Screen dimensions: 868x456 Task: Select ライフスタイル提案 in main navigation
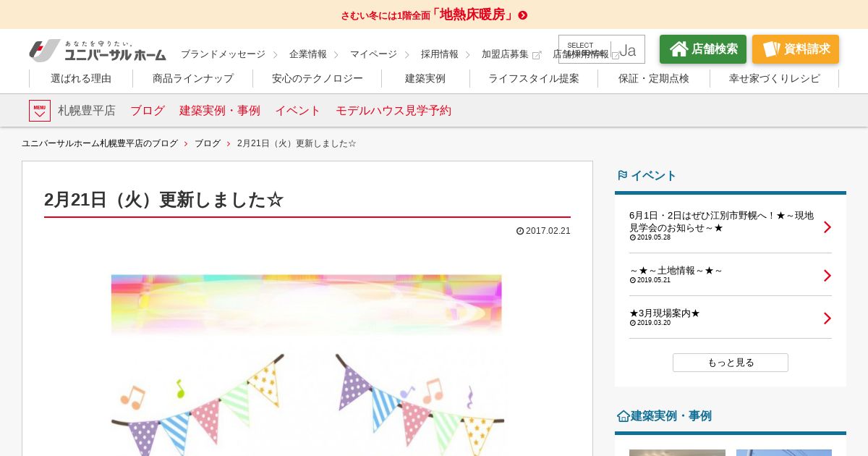click(x=534, y=79)
